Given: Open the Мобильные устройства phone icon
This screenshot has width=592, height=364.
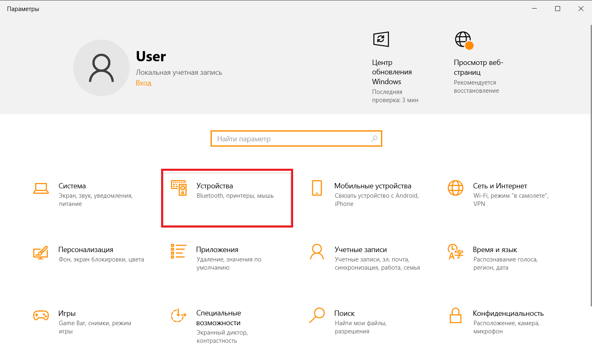Looking at the screenshot, I should (x=317, y=188).
